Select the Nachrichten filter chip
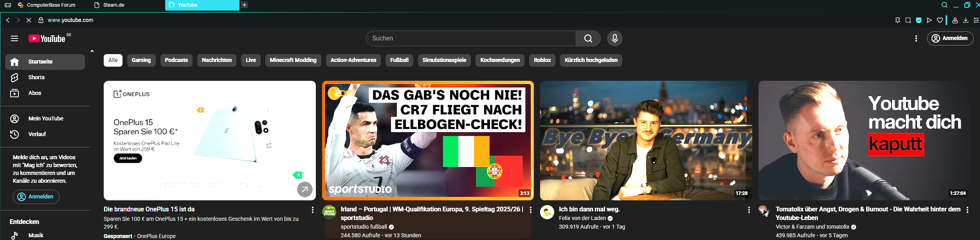The image size is (980, 240). (217, 60)
